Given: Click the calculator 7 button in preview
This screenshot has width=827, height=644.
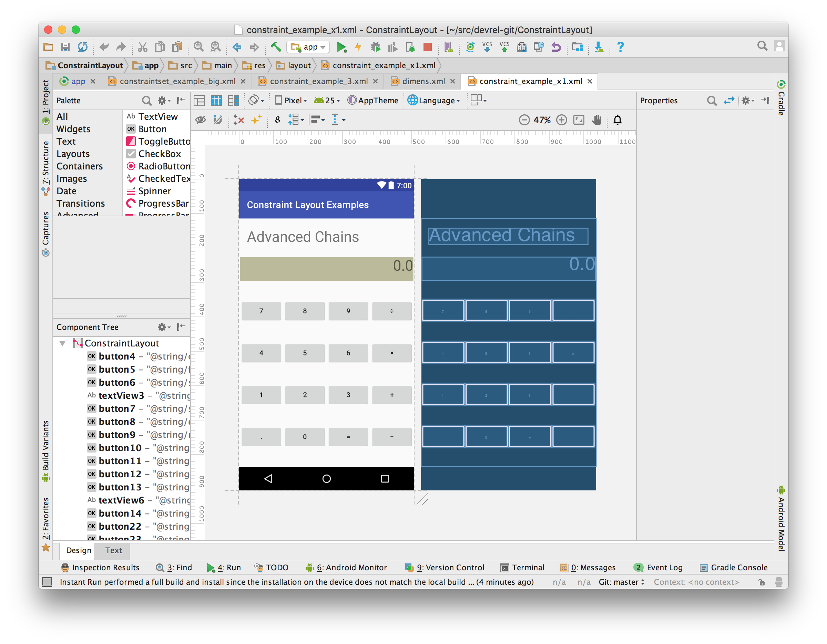Looking at the screenshot, I should pyautogui.click(x=261, y=311).
